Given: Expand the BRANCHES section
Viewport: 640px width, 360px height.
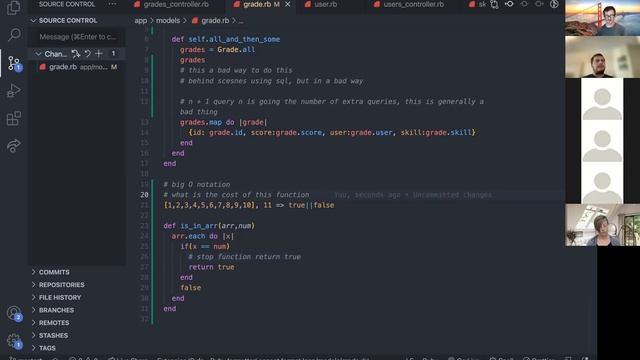Looking at the screenshot, I should pos(78,310).
